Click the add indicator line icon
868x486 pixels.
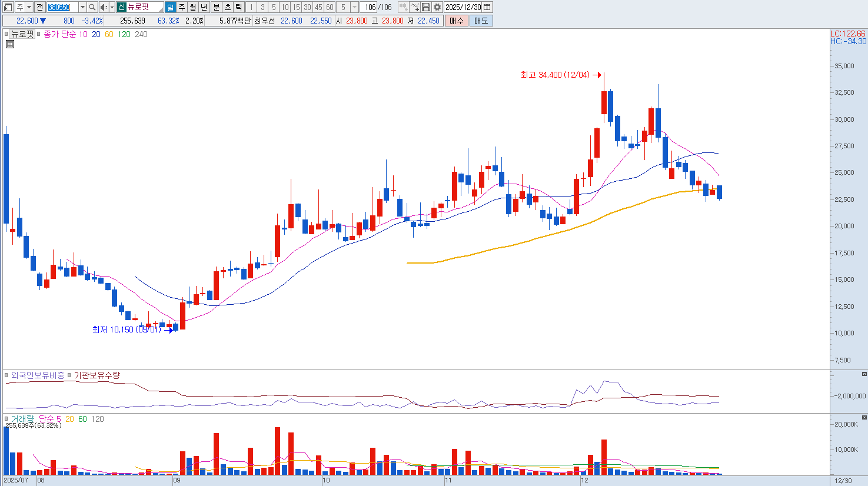point(415,7)
